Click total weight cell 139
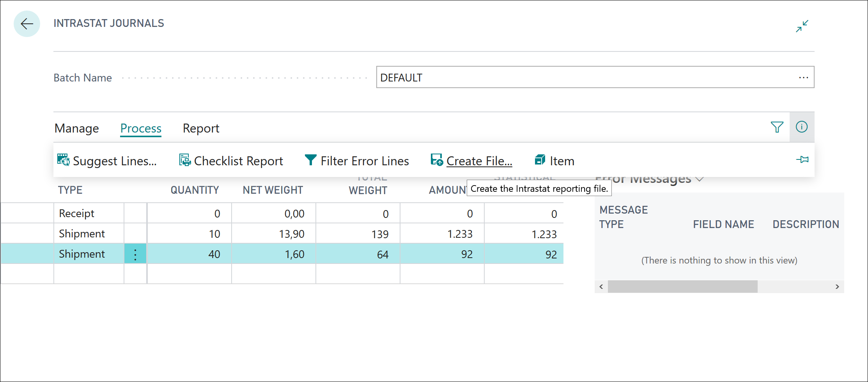 [x=358, y=234]
